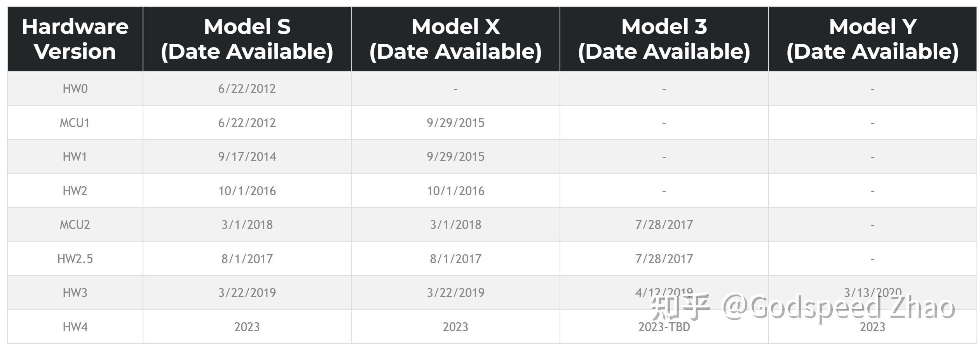
Task: Select the HW0 row label
Action: [75, 89]
